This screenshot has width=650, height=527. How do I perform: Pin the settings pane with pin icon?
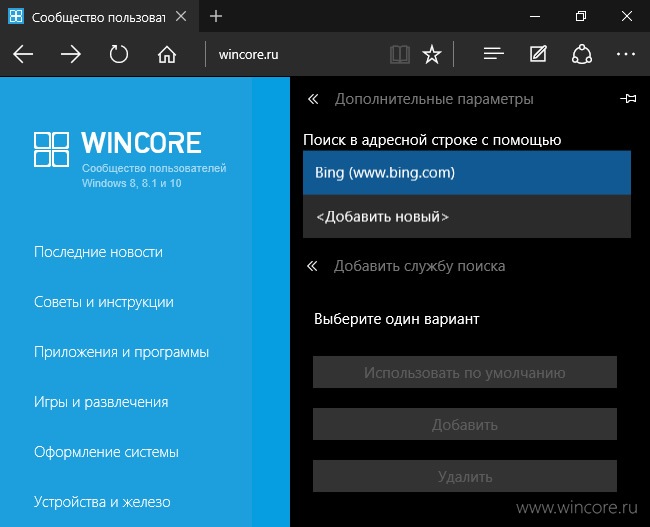(628, 99)
